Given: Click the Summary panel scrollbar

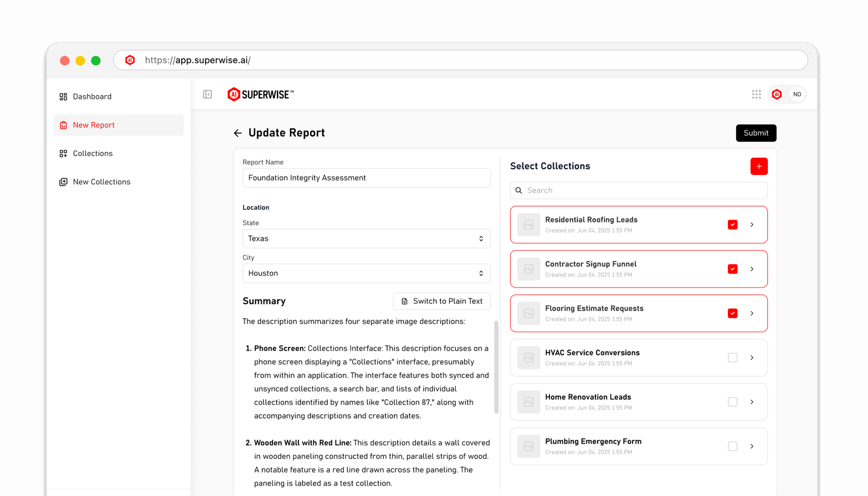Looking at the screenshot, I should point(496,367).
